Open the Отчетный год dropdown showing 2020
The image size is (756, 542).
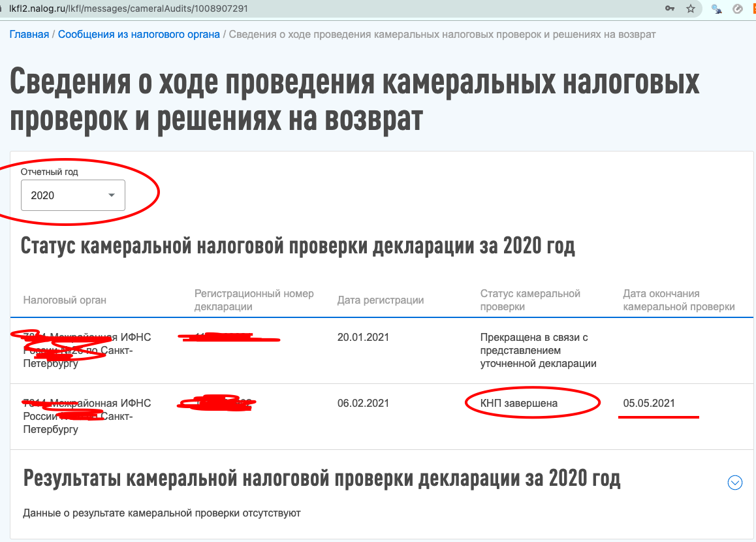[x=73, y=195]
